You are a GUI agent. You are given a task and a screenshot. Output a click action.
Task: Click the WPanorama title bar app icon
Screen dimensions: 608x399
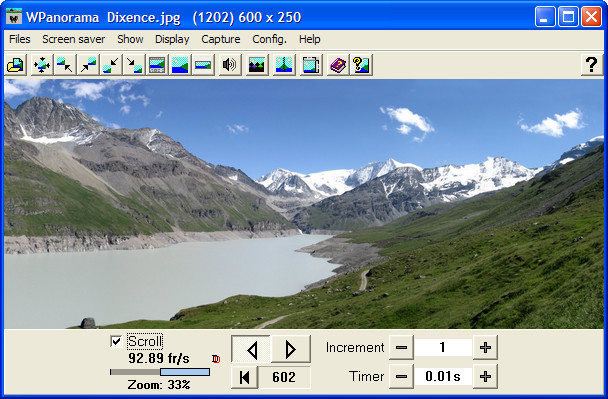[x=14, y=17]
